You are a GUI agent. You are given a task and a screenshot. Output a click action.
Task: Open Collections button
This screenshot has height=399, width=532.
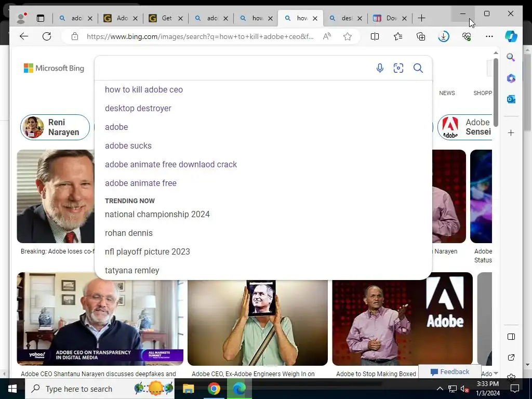(x=421, y=36)
